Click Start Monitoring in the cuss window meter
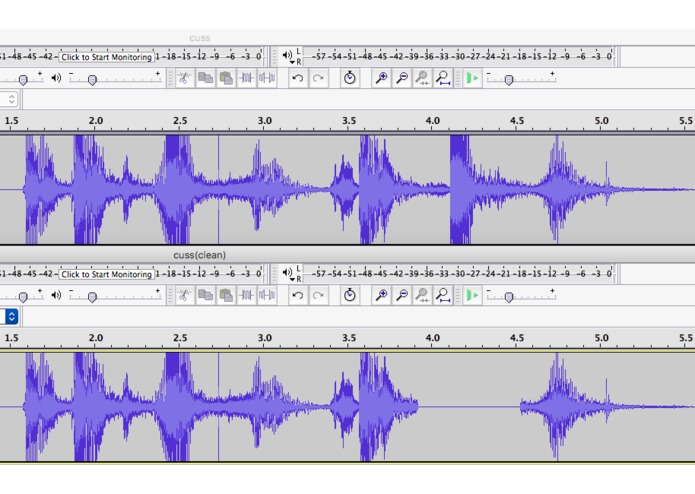The width and height of the screenshot is (695, 494). [x=106, y=57]
